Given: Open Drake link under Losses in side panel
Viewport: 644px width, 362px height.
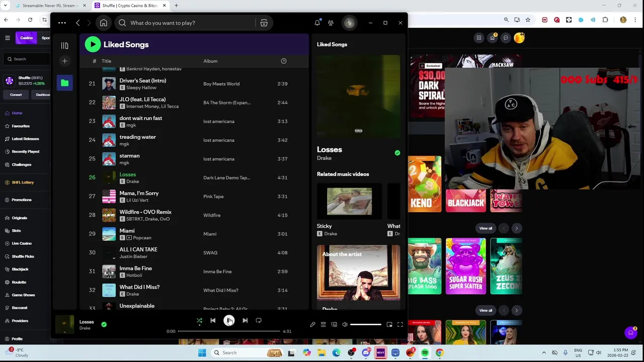Looking at the screenshot, I should [324, 158].
